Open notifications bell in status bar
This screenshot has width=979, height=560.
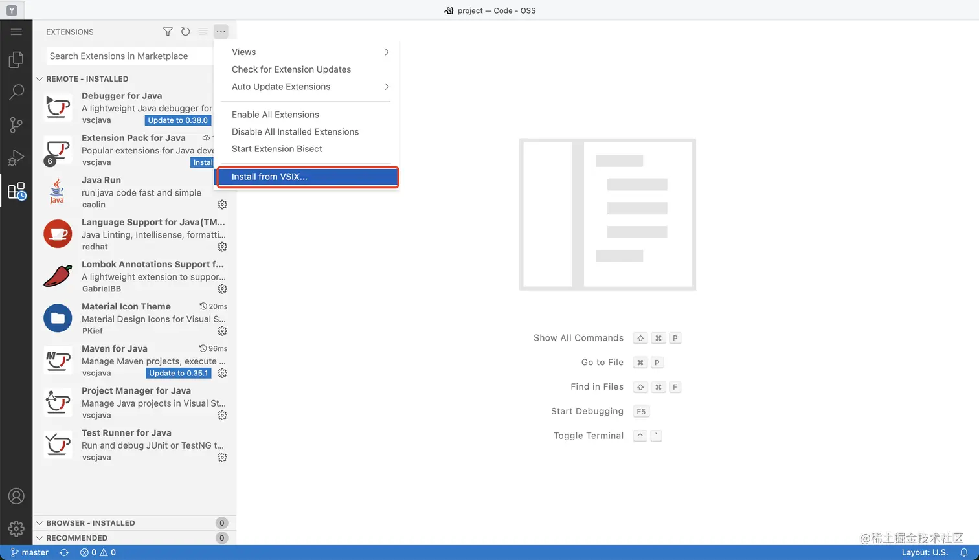click(x=963, y=553)
